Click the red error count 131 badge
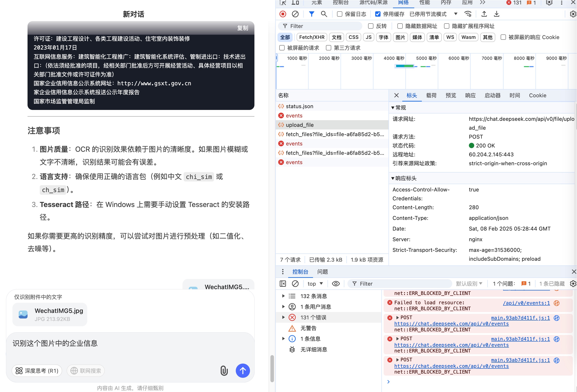The width and height of the screenshot is (577, 392). (x=514, y=3)
